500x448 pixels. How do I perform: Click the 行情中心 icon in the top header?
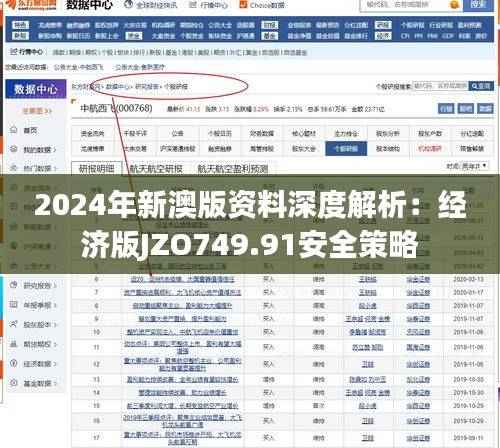point(193,5)
